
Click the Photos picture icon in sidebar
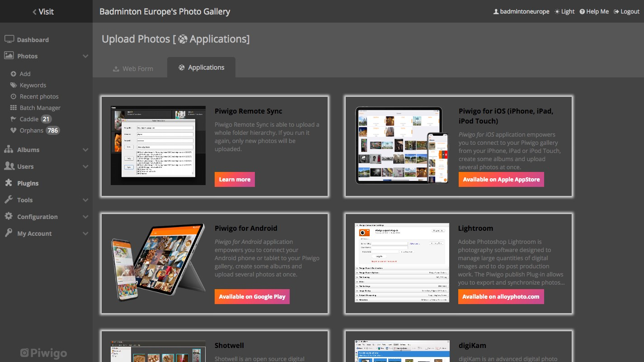9,56
